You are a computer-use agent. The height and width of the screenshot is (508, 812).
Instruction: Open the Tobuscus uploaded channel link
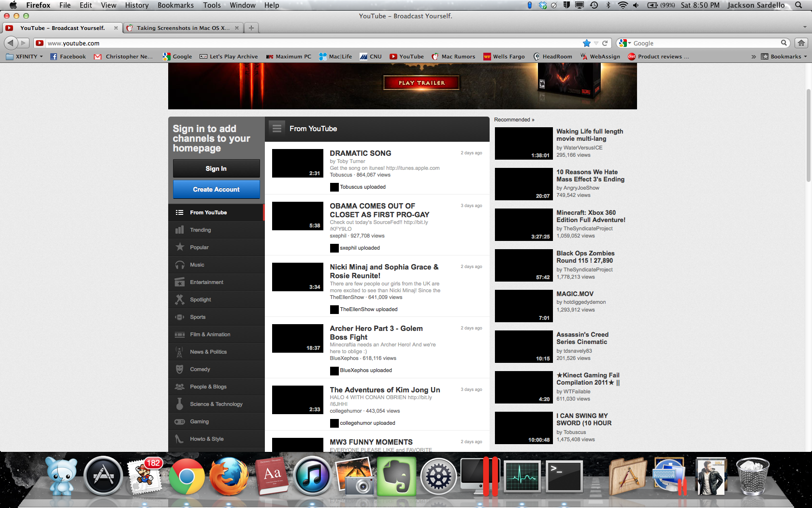point(362,187)
